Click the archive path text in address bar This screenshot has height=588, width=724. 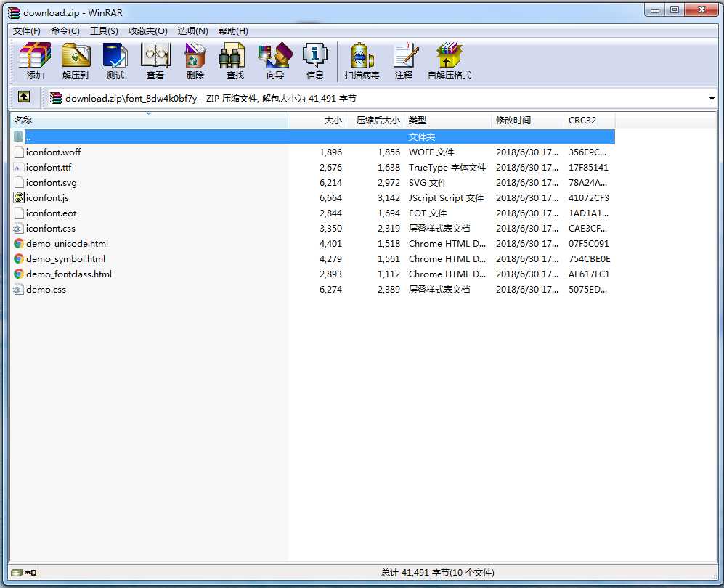[211, 98]
